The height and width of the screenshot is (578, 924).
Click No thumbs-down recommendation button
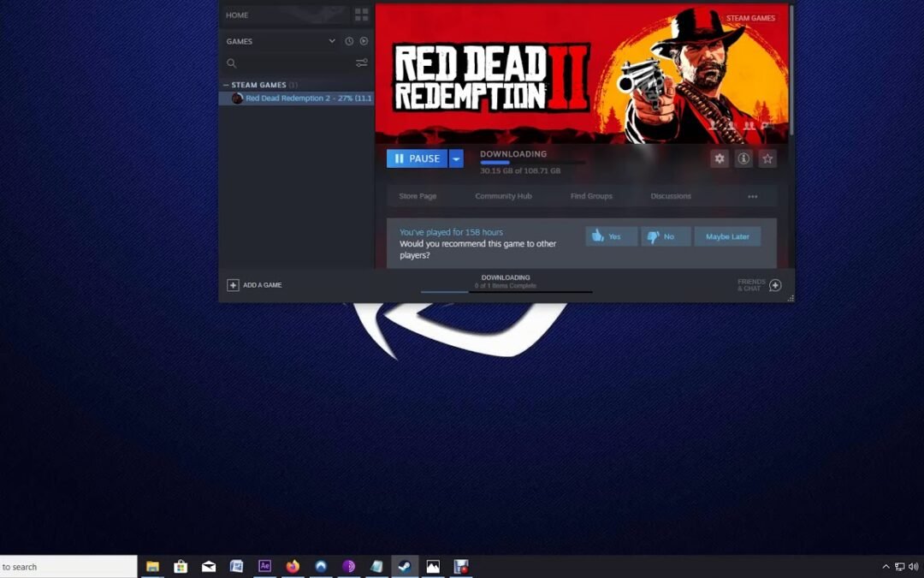click(666, 236)
